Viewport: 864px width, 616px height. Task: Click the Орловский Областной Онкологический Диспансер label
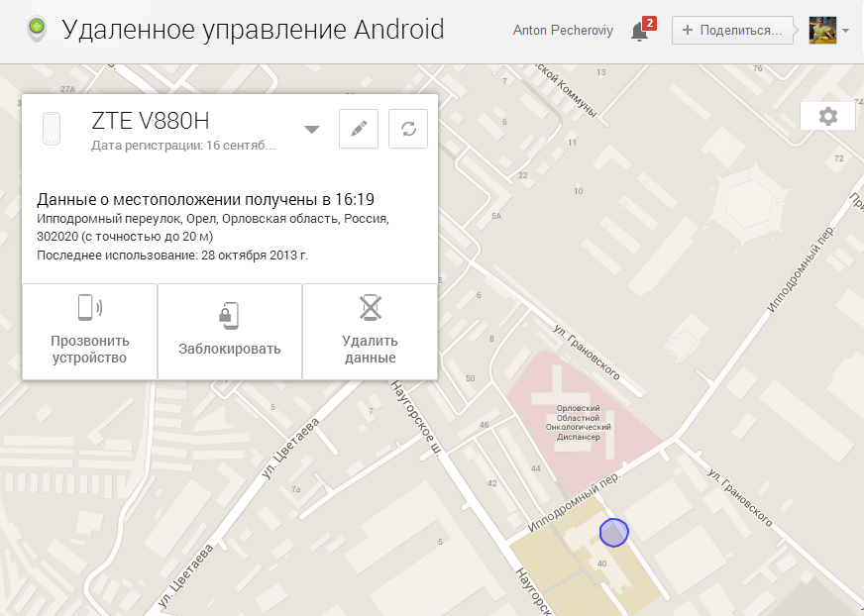[x=578, y=423]
